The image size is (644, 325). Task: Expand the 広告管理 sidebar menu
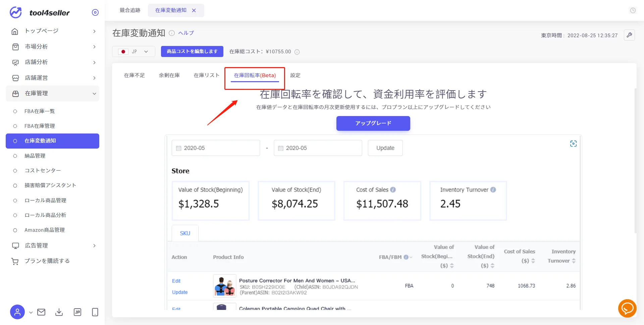pos(52,246)
